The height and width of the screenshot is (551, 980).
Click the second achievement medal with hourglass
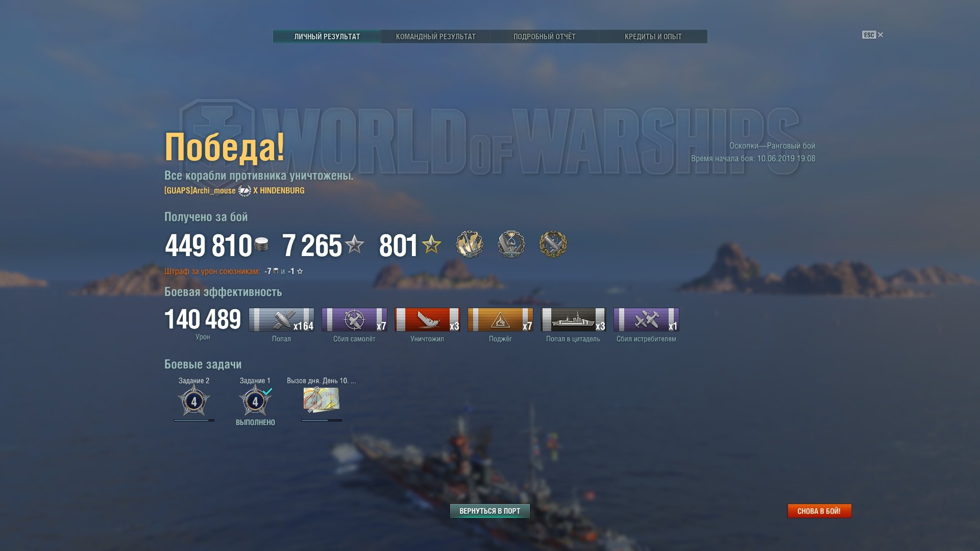511,244
